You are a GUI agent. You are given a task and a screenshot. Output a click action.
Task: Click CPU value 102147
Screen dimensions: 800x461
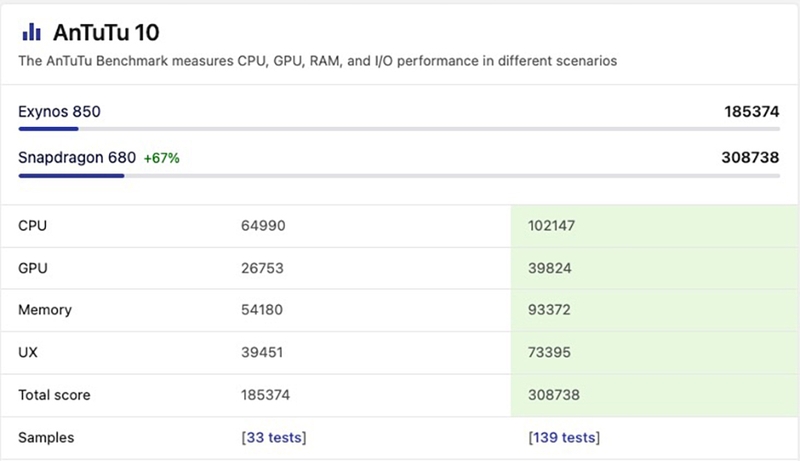pos(552,226)
